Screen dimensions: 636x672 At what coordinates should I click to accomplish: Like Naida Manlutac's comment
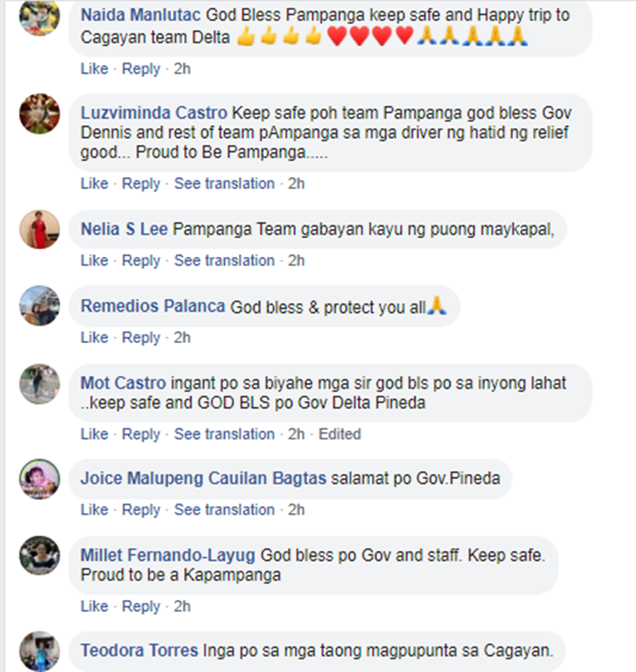tap(94, 69)
